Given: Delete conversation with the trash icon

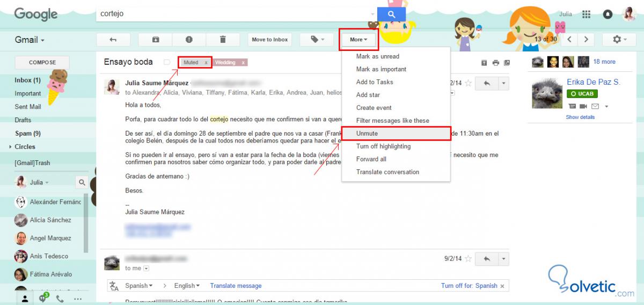Looking at the screenshot, I should [x=223, y=40].
